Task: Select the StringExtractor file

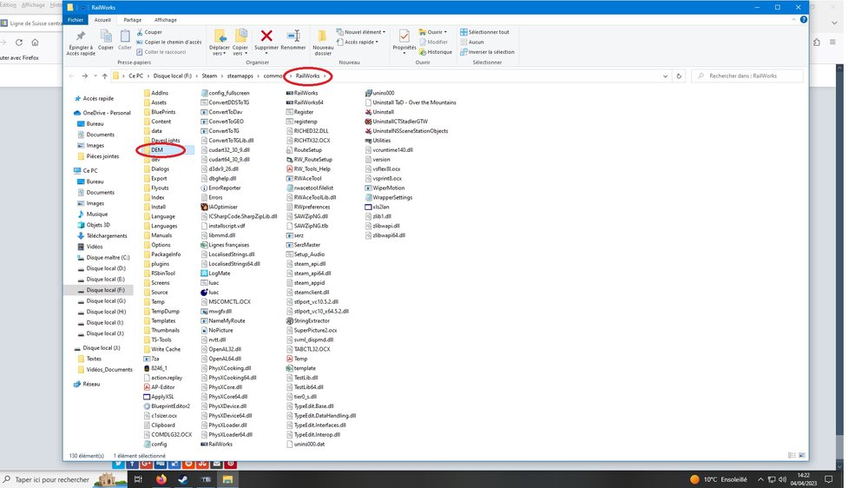Action: coord(312,320)
